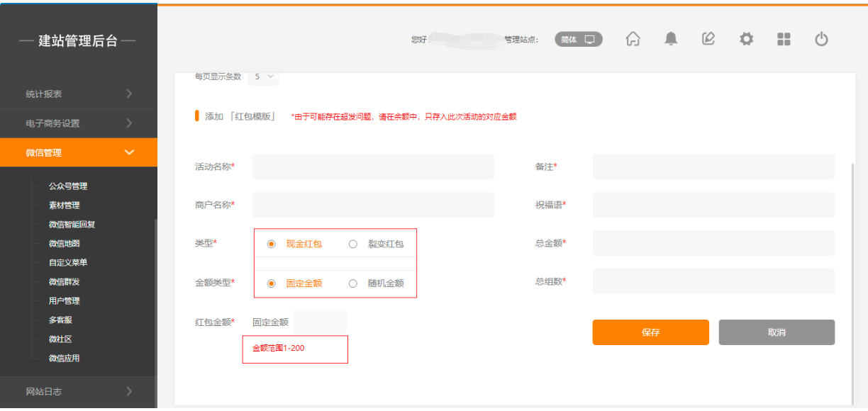Image resolution: width=868 pixels, height=411 pixels.
Task: Click the edit pencil icon in header
Action: pyautogui.click(x=708, y=40)
